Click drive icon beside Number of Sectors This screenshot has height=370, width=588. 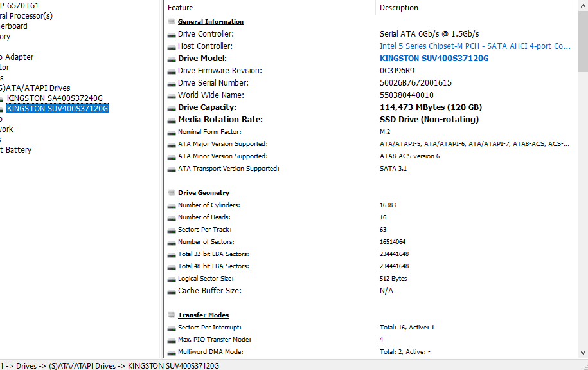coord(172,243)
